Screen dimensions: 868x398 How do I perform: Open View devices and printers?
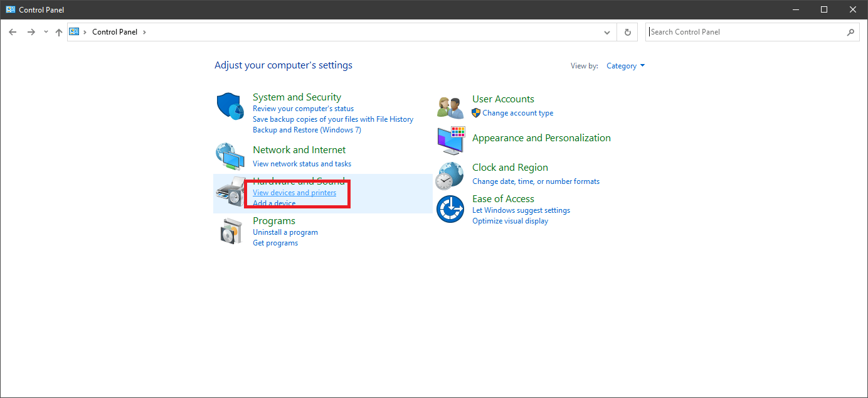point(295,193)
